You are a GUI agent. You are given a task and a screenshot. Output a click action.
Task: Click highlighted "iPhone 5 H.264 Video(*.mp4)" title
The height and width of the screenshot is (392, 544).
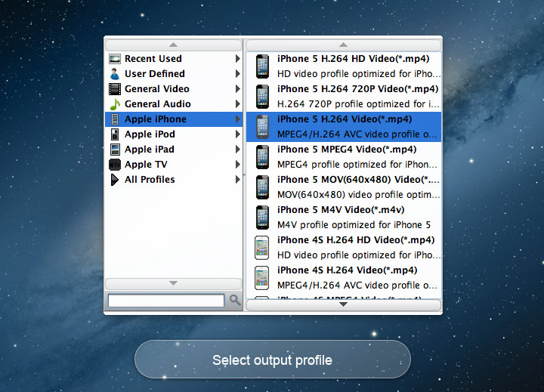click(345, 119)
